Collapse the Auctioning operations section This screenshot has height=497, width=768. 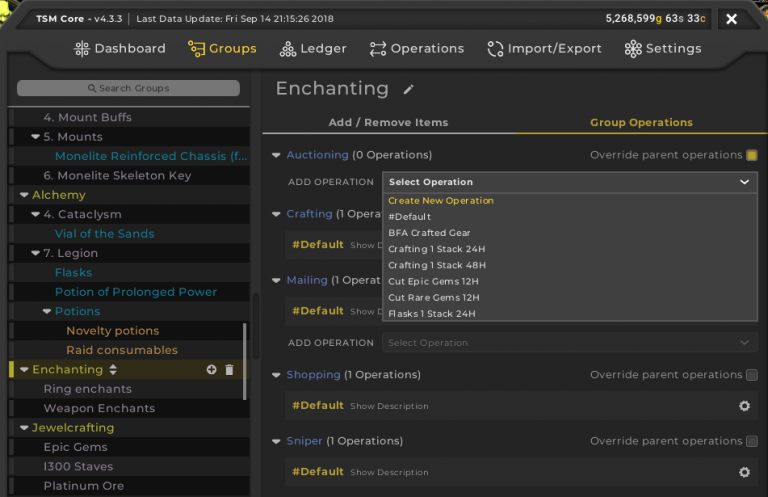(277, 155)
